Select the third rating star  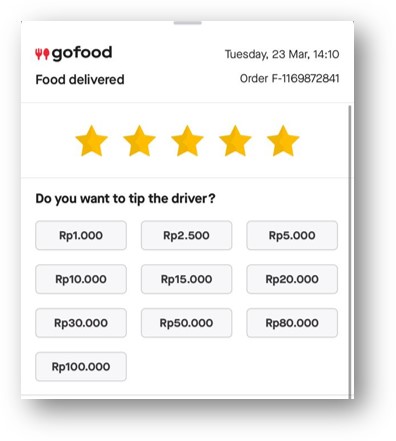pyautogui.click(x=187, y=141)
